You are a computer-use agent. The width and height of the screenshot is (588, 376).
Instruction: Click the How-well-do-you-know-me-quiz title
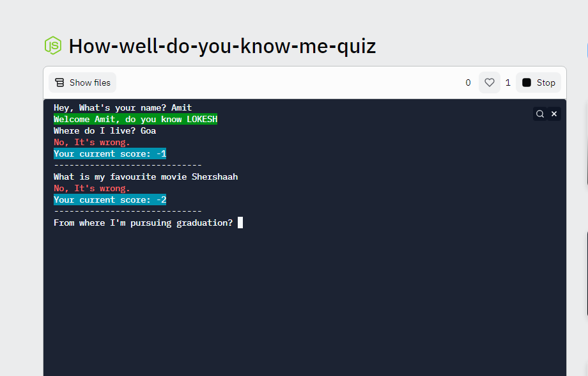click(222, 46)
